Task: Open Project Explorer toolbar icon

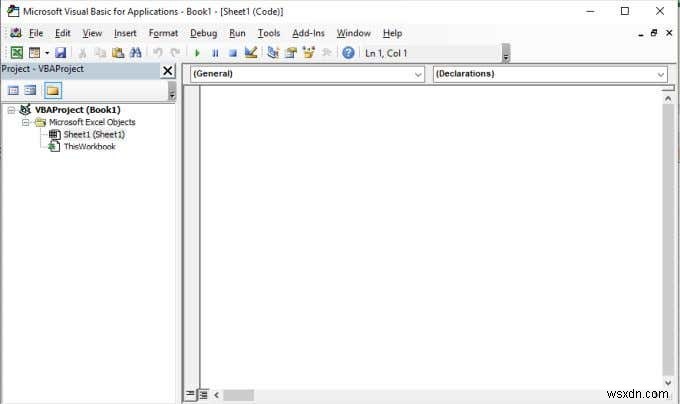Action: pyautogui.click(x=273, y=53)
